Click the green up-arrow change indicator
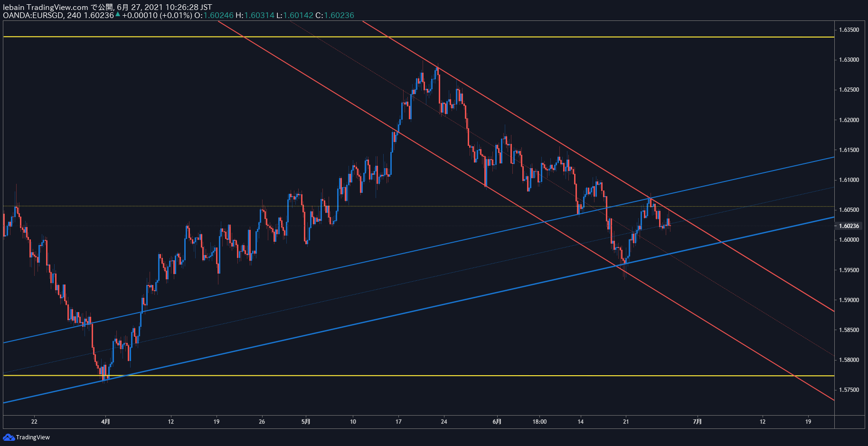Image resolution: width=868 pixels, height=446 pixels. tap(118, 14)
